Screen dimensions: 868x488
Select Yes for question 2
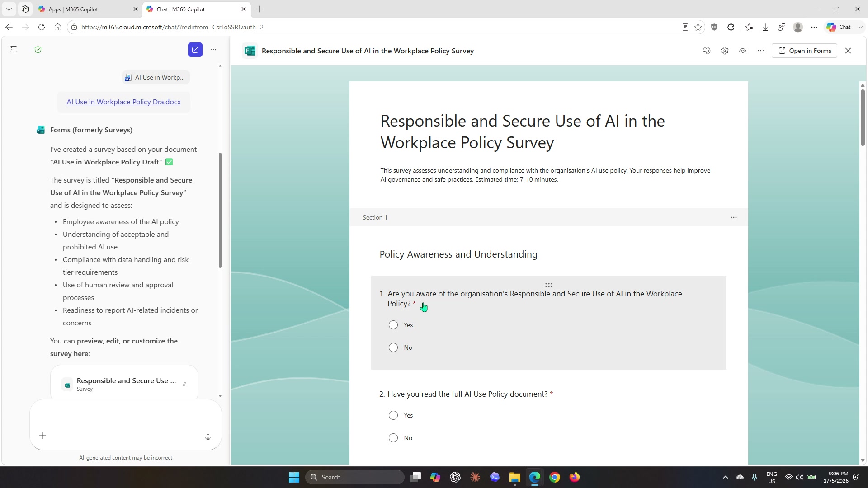point(393,415)
